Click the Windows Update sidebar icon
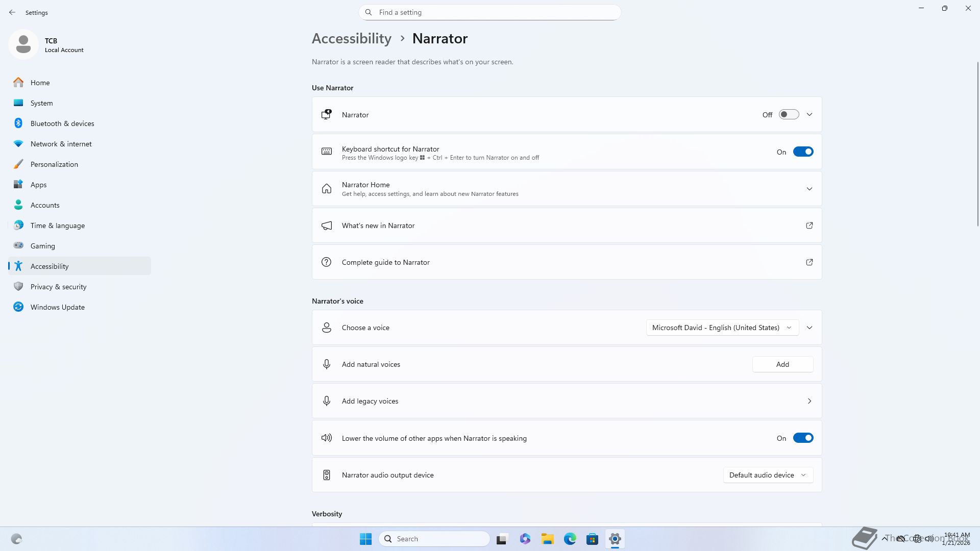Image resolution: width=980 pixels, height=551 pixels. pyautogui.click(x=18, y=307)
